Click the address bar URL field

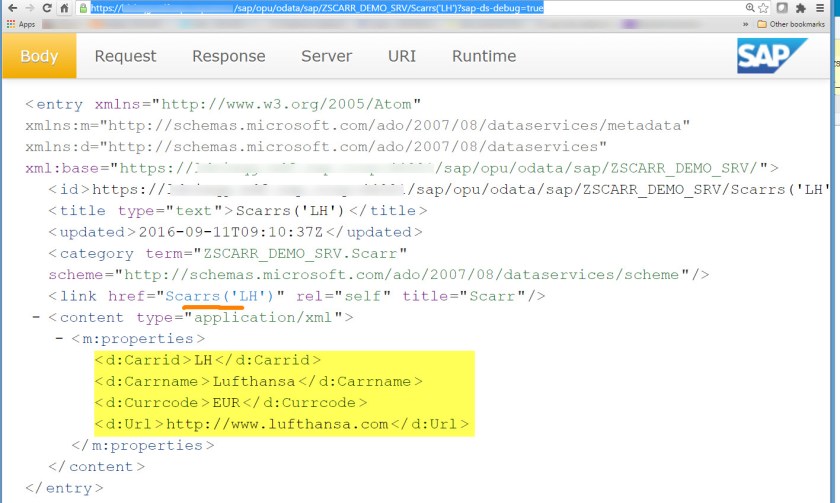coord(412,8)
